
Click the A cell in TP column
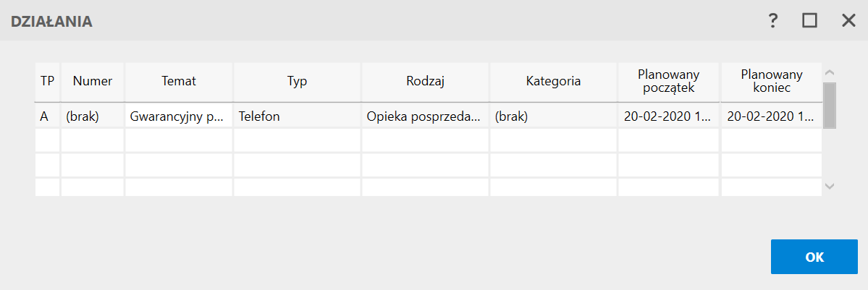(x=48, y=116)
